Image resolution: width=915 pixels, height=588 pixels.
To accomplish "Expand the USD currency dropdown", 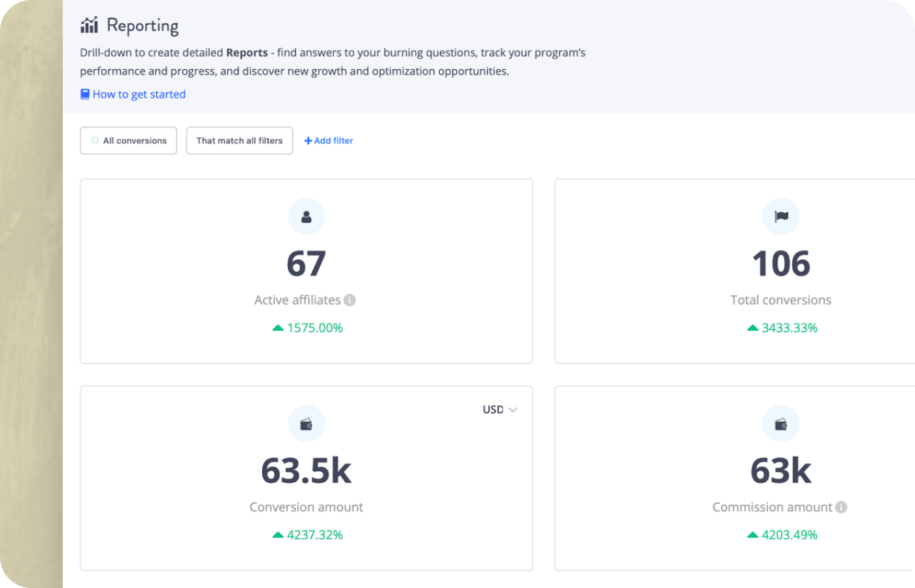I will coord(500,410).
